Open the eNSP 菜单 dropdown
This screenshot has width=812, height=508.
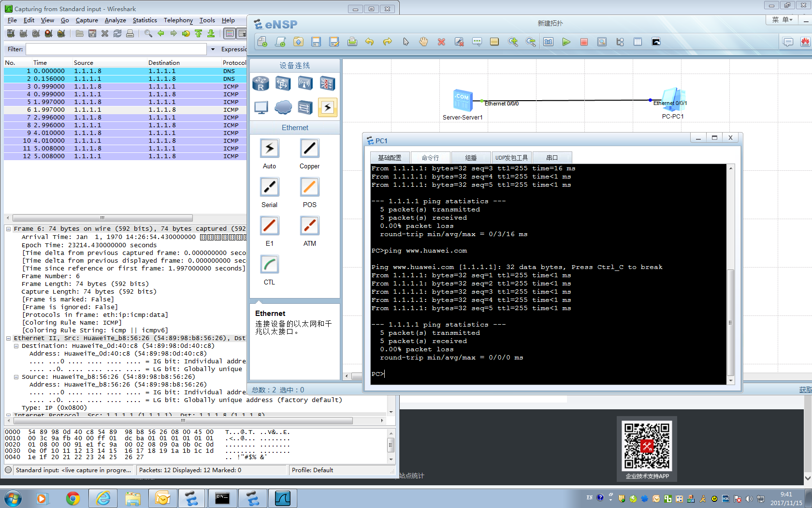tap(783, 20)
